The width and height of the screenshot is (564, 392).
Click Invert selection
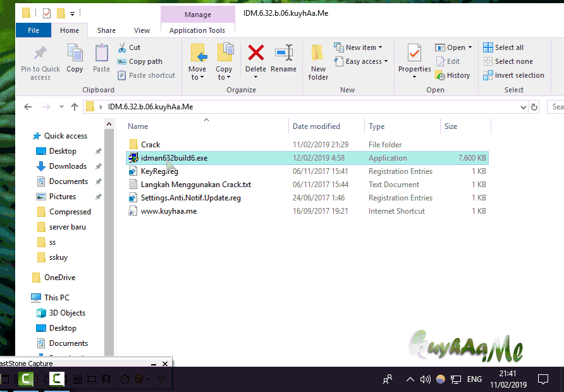513,75
